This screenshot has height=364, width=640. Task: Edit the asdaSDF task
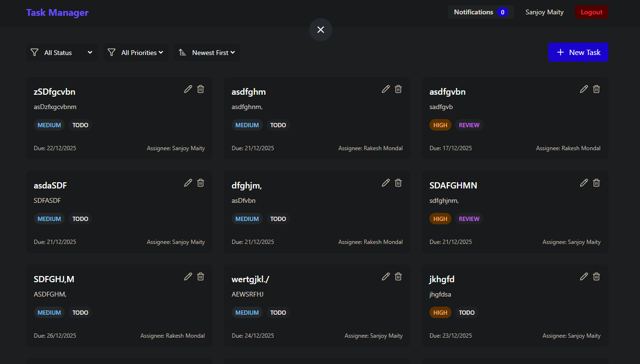tap(188, 183)
